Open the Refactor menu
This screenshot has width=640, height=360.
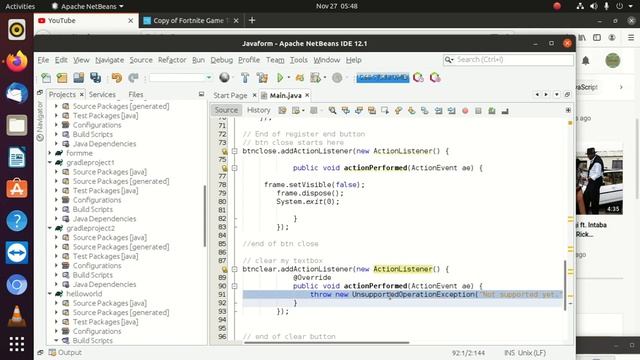point(172,60)
